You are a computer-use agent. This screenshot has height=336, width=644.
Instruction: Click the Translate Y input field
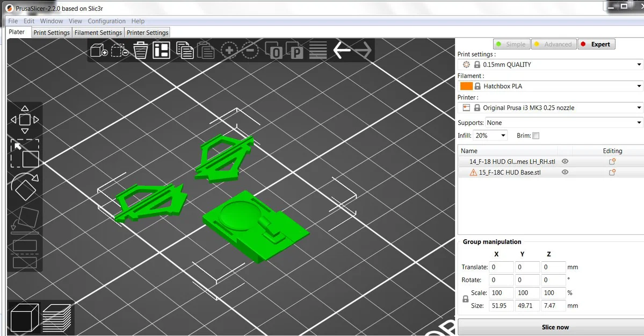pyautogui.click(x=527, y=267)
